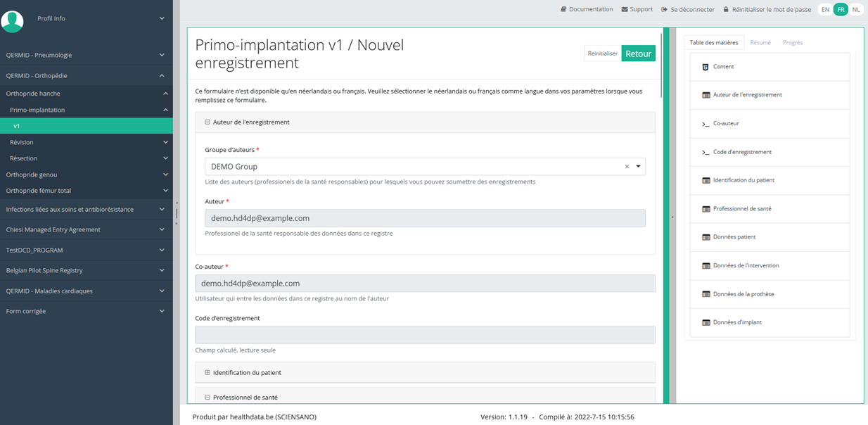Click the form's vertical scrollbar

tap(661, 65)
